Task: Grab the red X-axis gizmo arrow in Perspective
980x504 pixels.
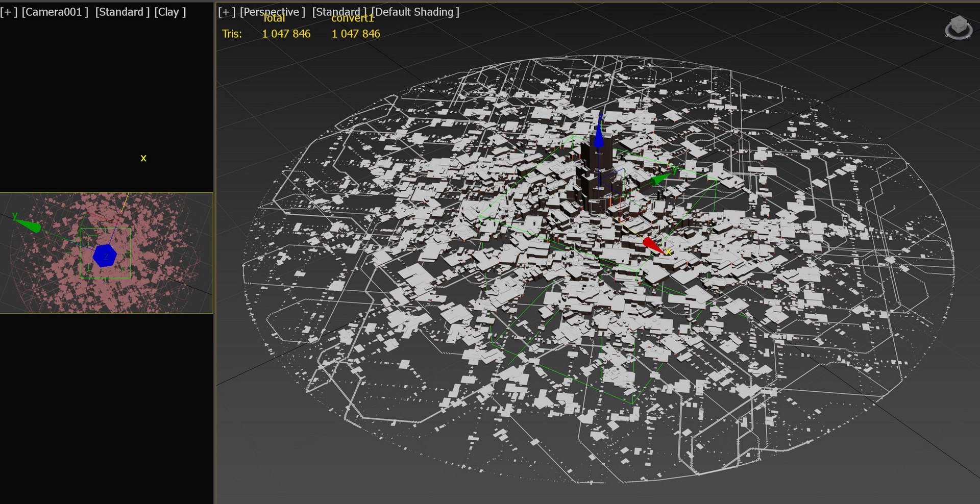Action: (x=653, y=245)
